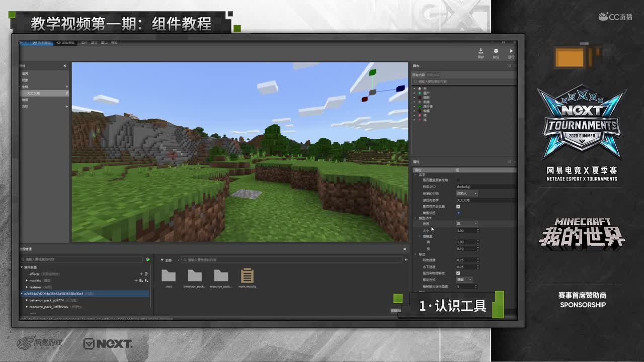The width and height of the screenshot is (644, 362).
Task: Add a 类型标签 with the plus icon
Action: pyautogui.click(x=458, y=213)
